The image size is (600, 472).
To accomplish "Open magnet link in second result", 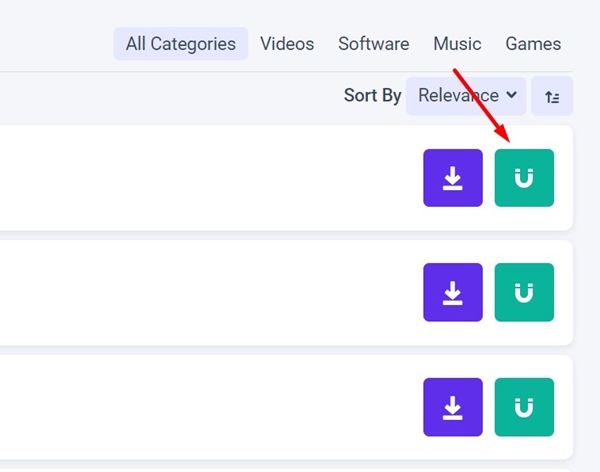I will click(x=524, y=292).
